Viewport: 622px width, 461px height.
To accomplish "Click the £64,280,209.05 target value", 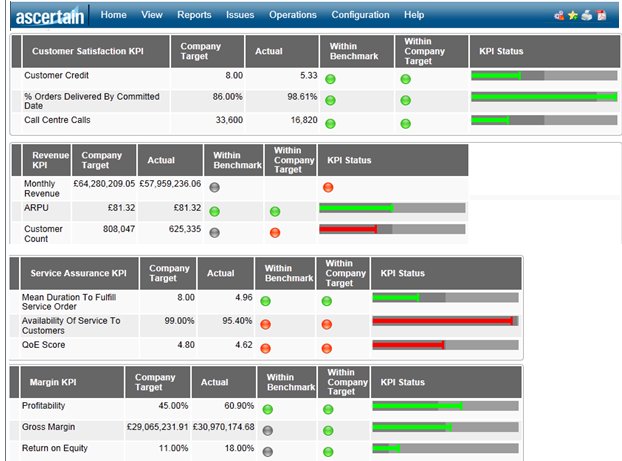I will [x=104, y=184].
